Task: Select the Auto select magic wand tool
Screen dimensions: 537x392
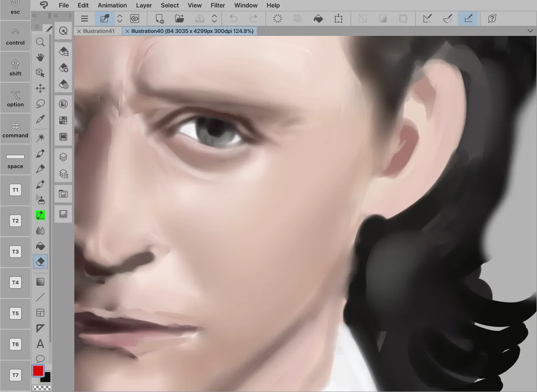Action: (x=40, y=138)
